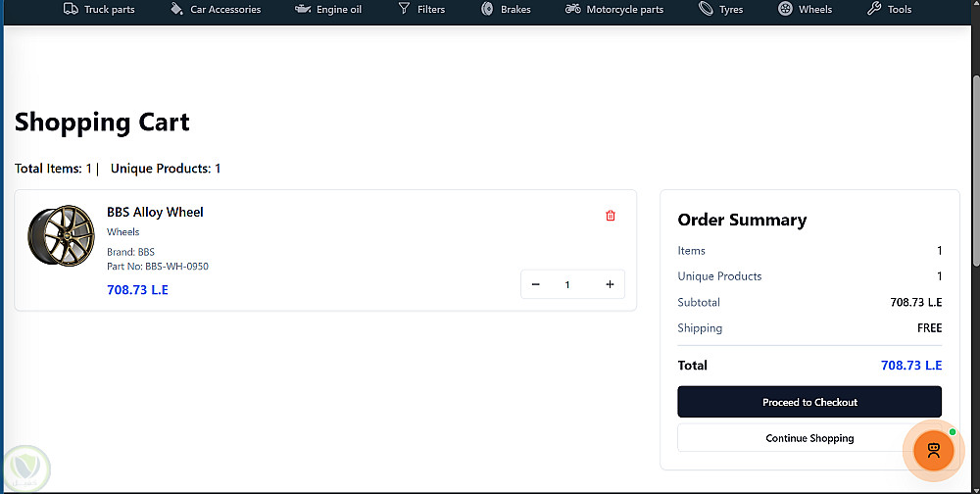Screen dimensions: 980x494
Task: Open the Truck parts category
Action: (110, 10)
